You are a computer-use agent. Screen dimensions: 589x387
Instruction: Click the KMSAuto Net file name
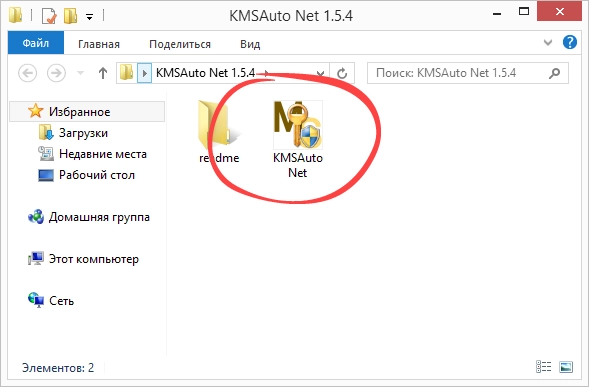[x=298, y=165]
